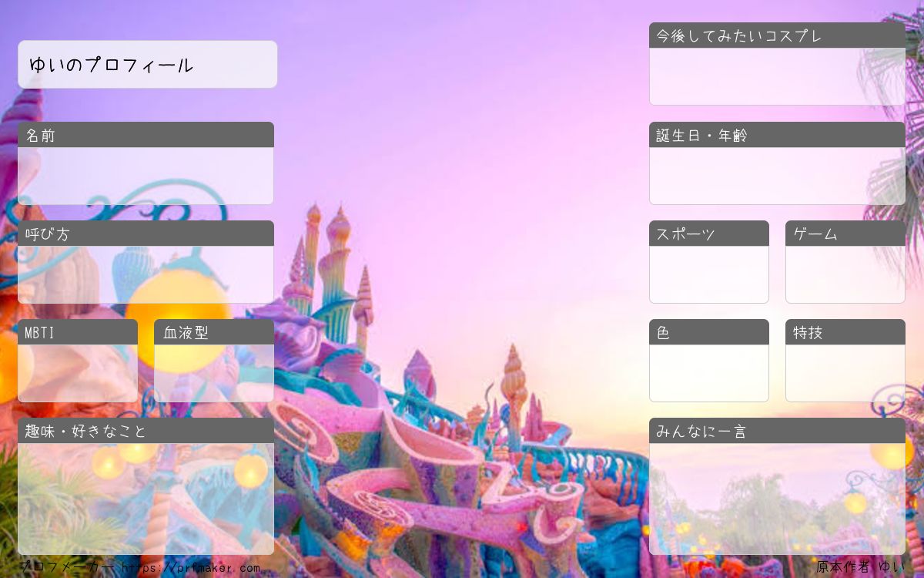
Task: Click the 色 header label
Action: 709,332
